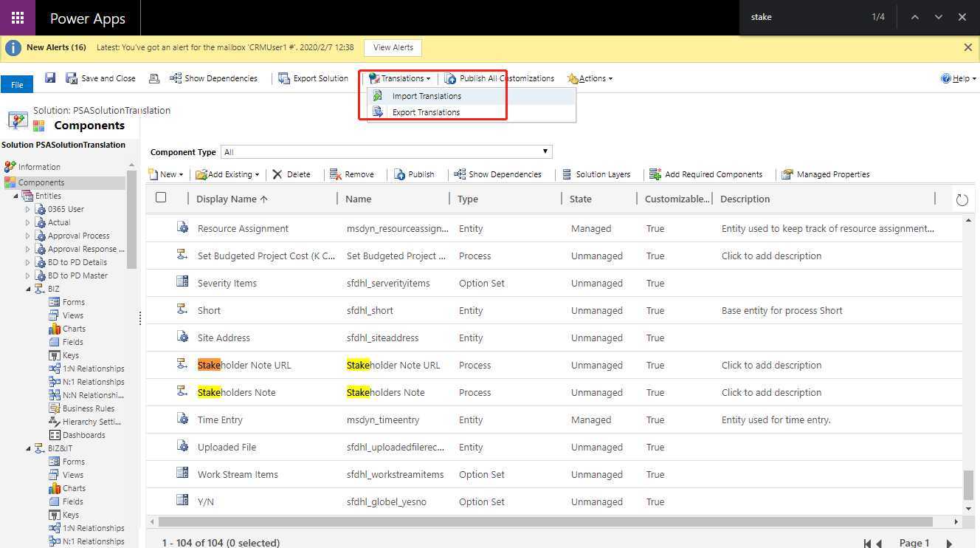The height and width of the screenshot is (548, 980).
Task: Open Show Dependencies in top toolbar
Action: (214, 78)
